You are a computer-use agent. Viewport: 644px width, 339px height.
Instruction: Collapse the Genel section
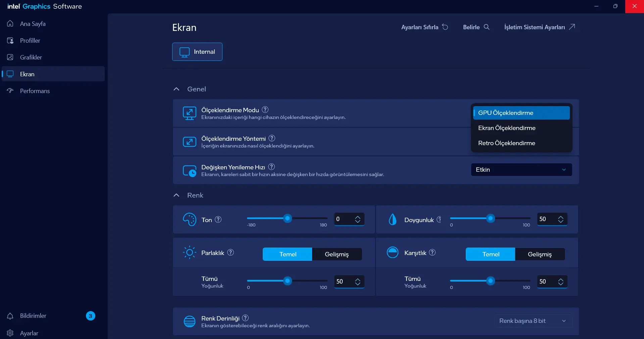[177, 89]
